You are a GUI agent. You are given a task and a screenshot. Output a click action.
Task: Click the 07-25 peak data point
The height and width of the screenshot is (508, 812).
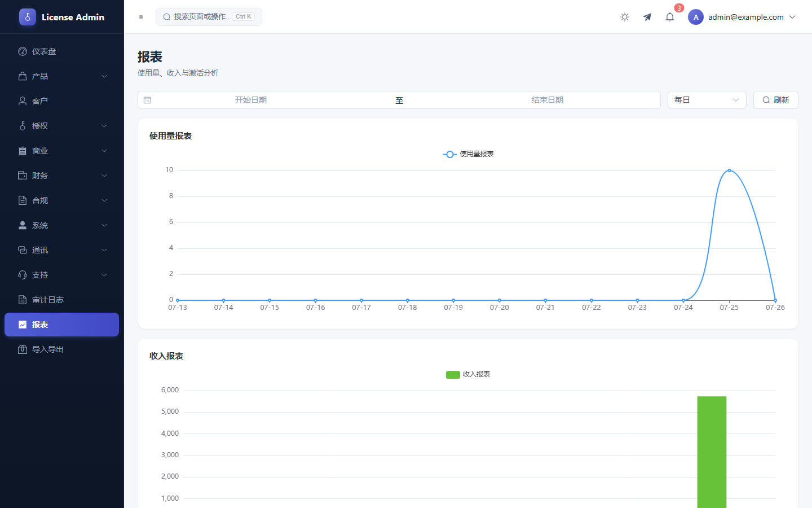pos(729,170)
